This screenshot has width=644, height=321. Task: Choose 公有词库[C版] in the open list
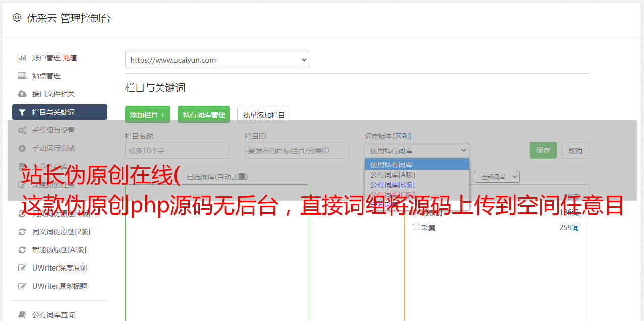(x=417, y=195)
